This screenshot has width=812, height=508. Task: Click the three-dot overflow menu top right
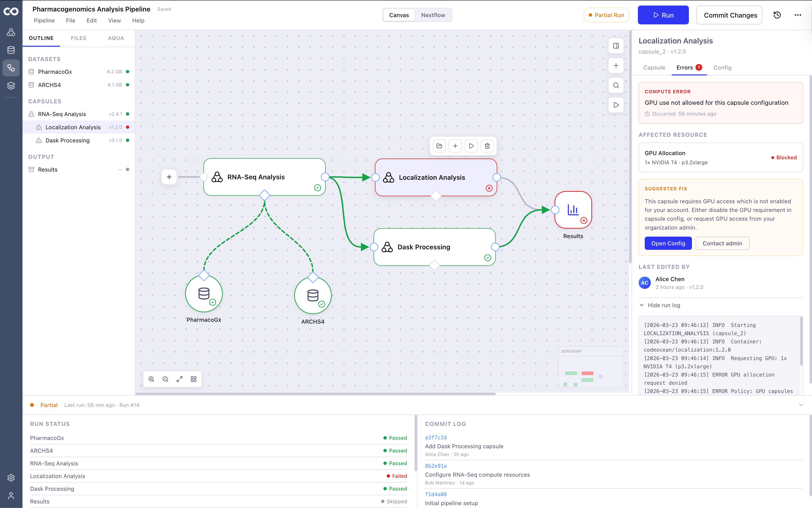tap(798, 15)
